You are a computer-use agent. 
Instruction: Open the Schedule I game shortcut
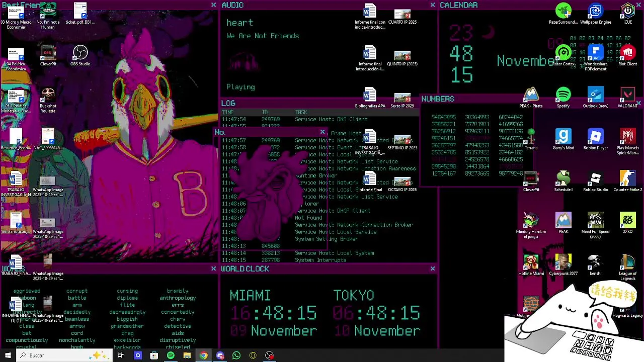[563, 182]
